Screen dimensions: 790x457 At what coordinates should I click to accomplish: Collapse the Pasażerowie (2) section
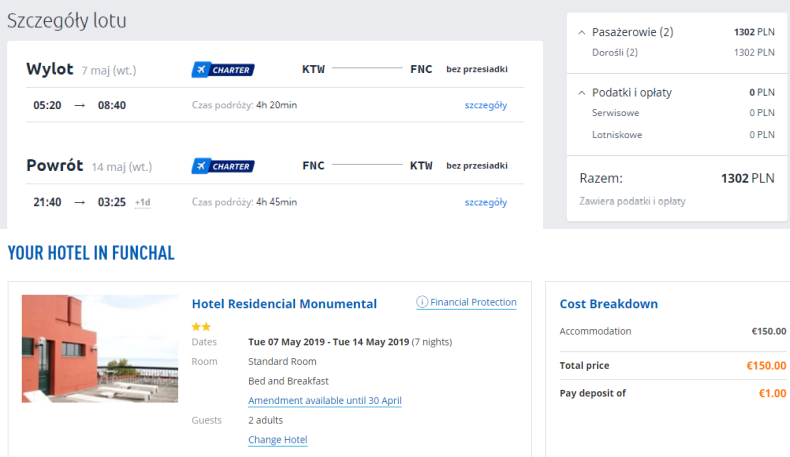click(x=582, y=32)
